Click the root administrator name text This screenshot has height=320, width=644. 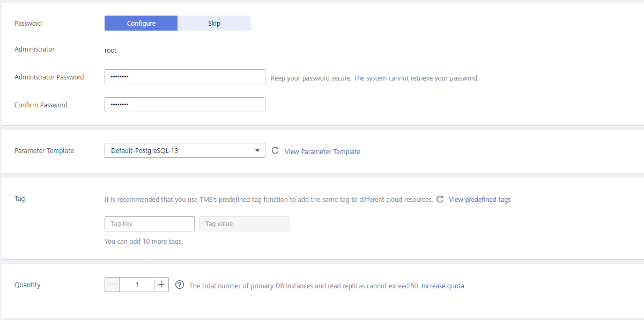point(110,50)
